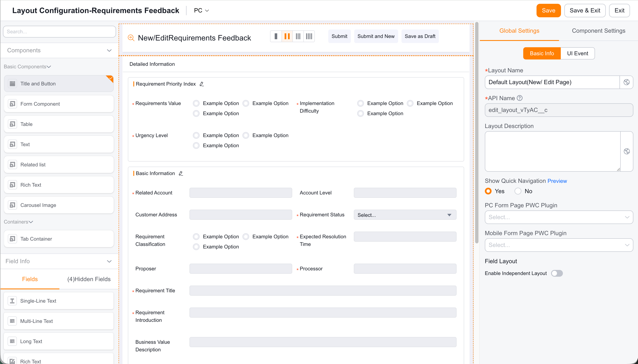The height and width of the screenshot is (364, 638).
Task: Click the Submit and New button
Action: 376,36
